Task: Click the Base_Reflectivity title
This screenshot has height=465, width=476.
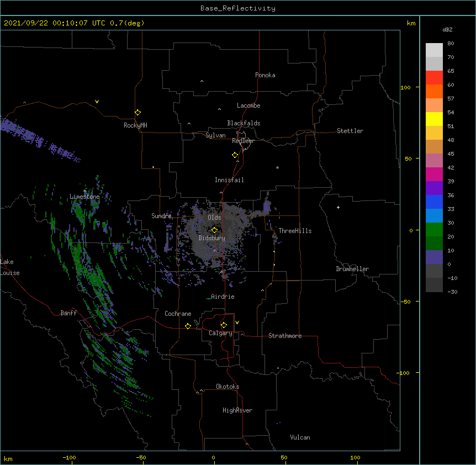Action: (x=238, y=8)
